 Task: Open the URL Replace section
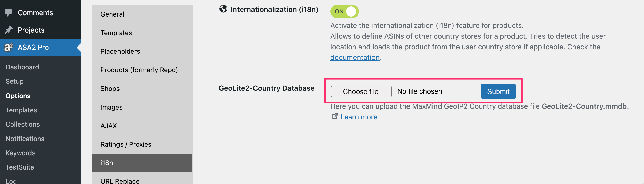click(120, 180)
